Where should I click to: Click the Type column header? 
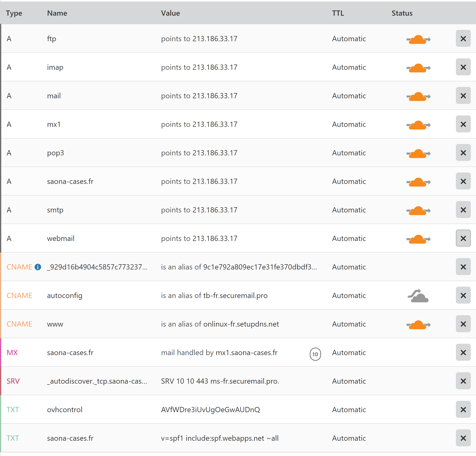14,13
